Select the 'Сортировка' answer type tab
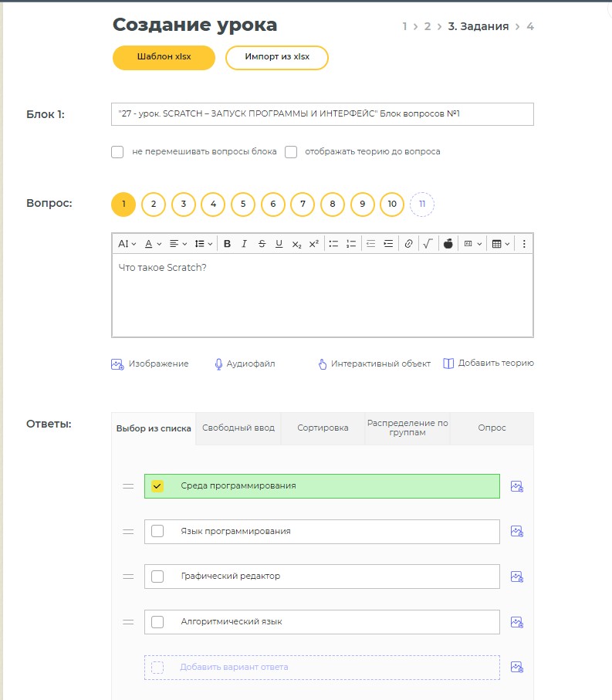Image resolution: width=612 pixels, height=700 pixels. (323, 428)
